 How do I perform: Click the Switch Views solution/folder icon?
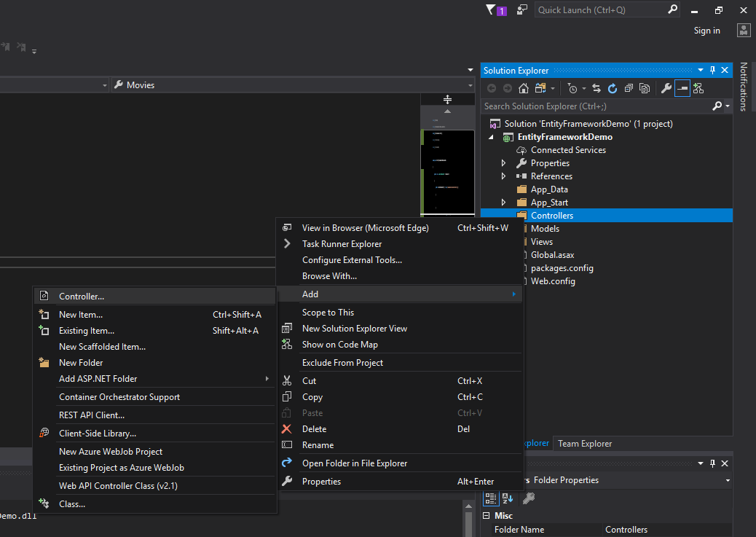coord(540,88)
